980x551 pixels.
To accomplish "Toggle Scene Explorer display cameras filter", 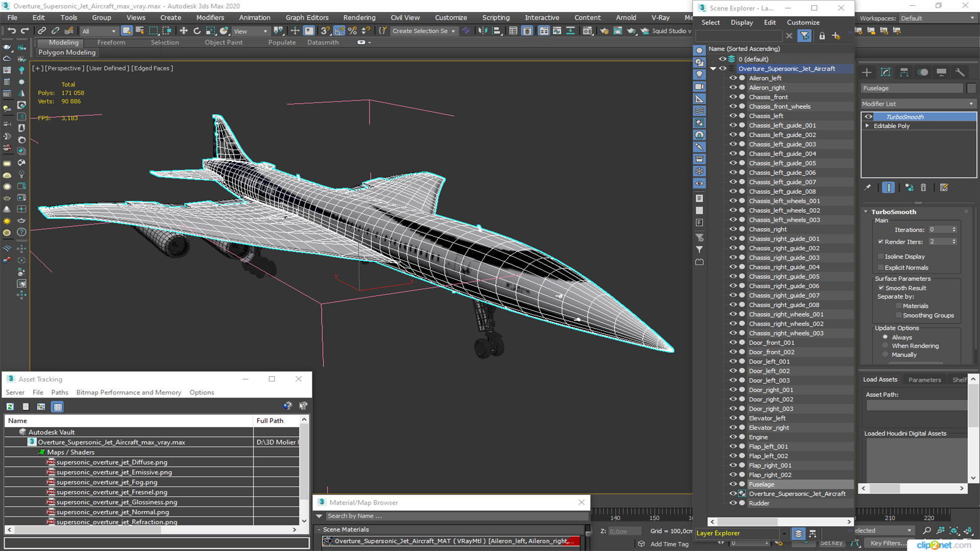I will 699,87.
